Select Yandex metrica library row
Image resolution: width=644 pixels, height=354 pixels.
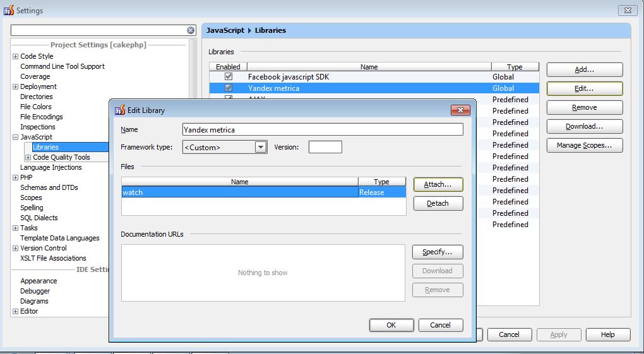[x=374, y=88]
